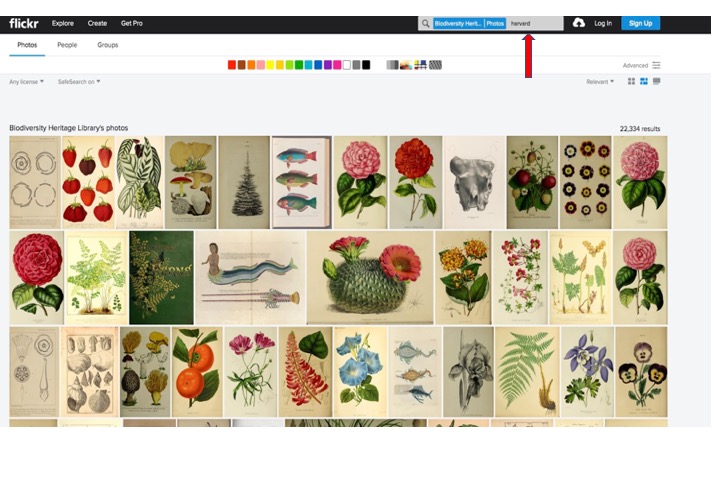Open the blue morning glory thumbnail

pyautogui.click(x=360, y=372)
